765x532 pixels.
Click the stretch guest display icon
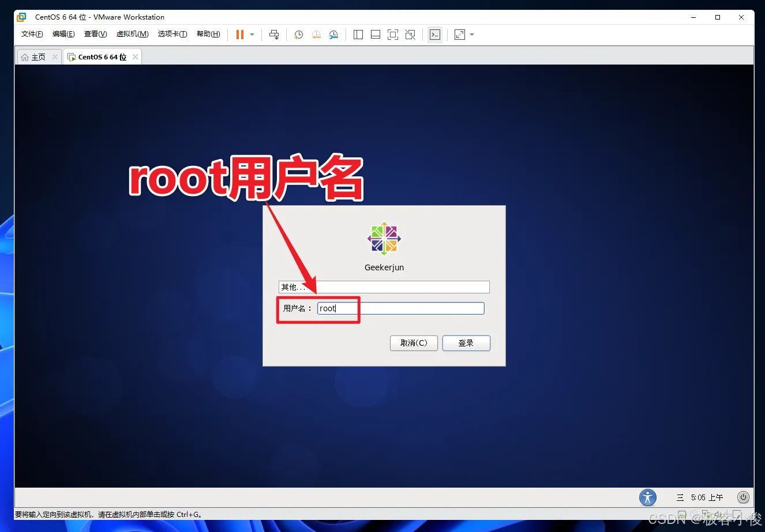point(460,35)
